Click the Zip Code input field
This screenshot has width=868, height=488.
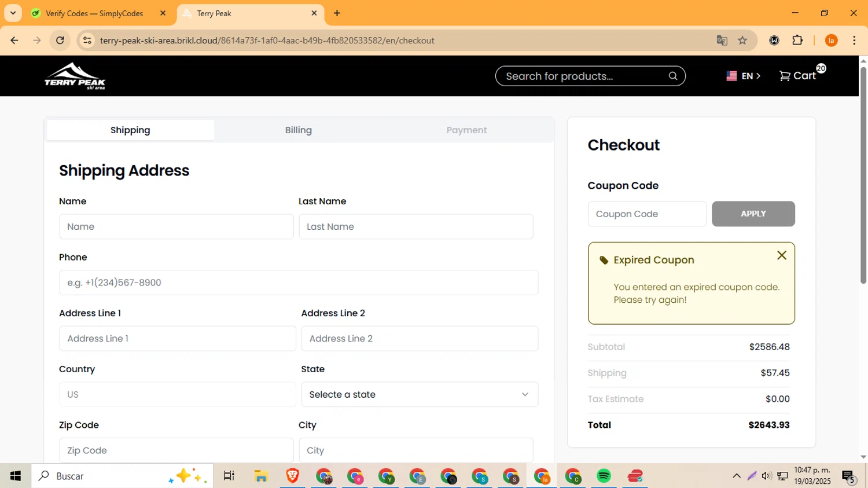tap(176, 450)
